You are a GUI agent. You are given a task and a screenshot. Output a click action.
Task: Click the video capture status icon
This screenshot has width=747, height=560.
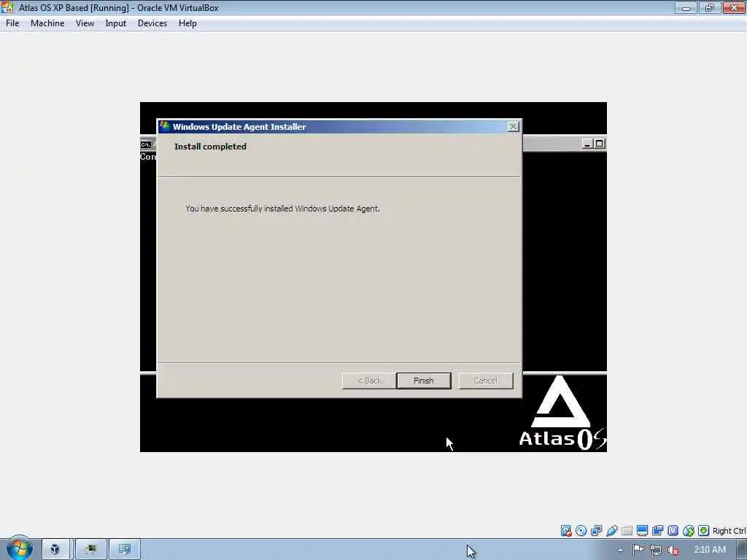coord(658,531)
